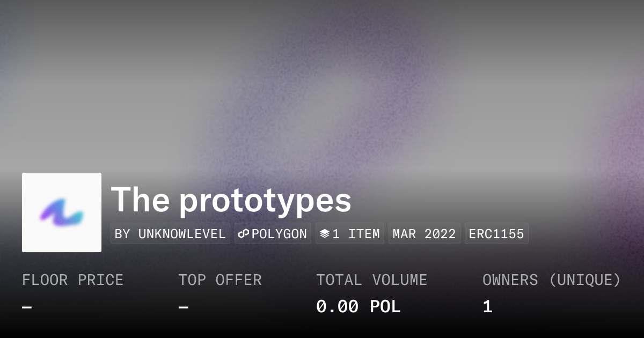644x338 pixels.
Task: Click the stacked layers item icon
Action: (324, 234)
